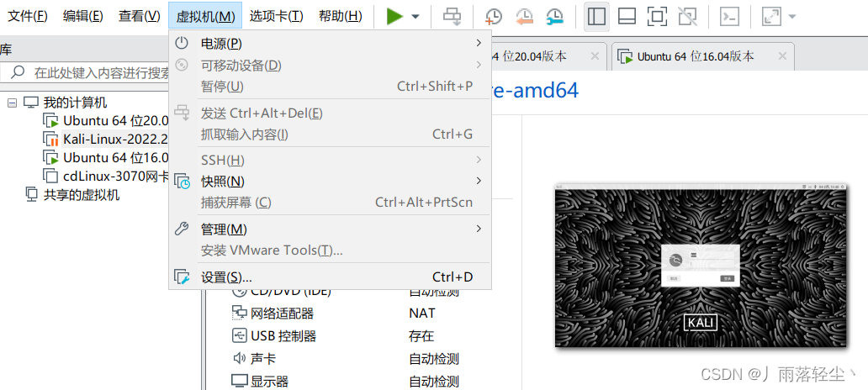Select Ubuntu 64 位20.04 in the library

point(115,120)
